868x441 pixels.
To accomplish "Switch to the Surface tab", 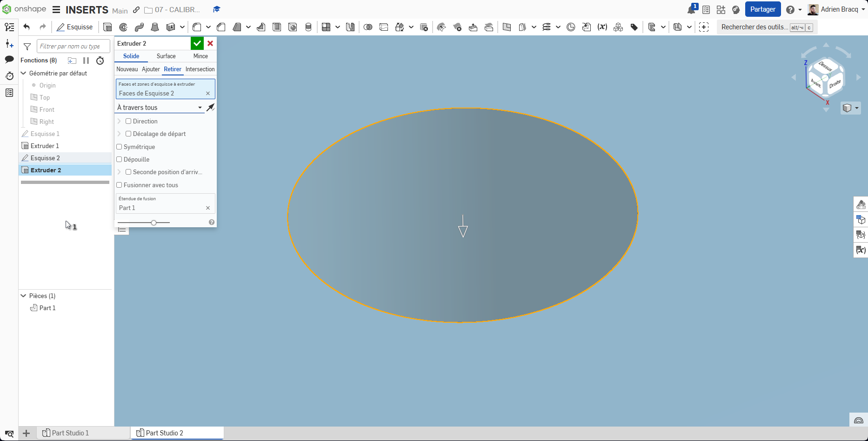I will point(166,56).
